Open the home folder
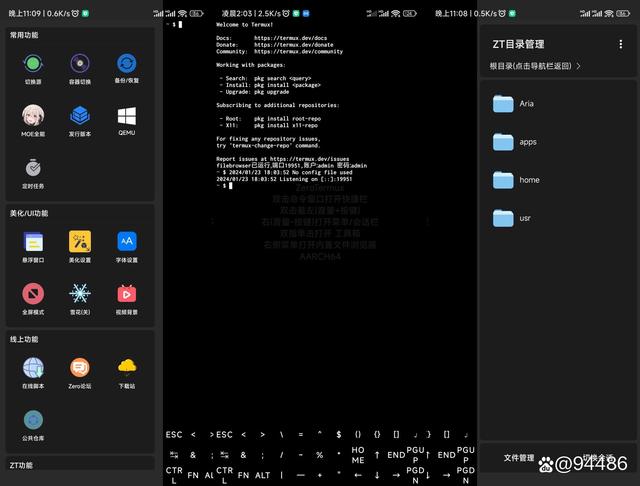The width and height of the screenshot is (640, 486). (518, 180)
